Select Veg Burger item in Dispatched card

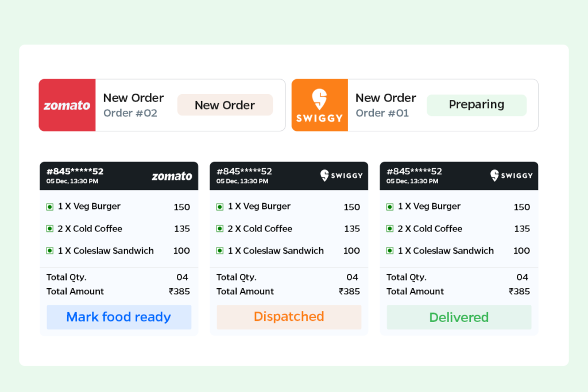pyautogui.click(x=259, y=207)
